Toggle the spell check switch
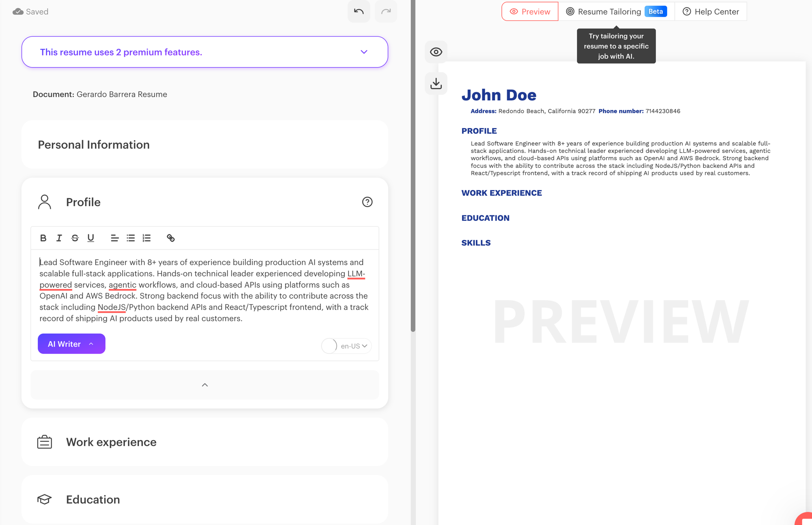Image resolution: width=812 pixels, height=525 pixels. (329, 346)
